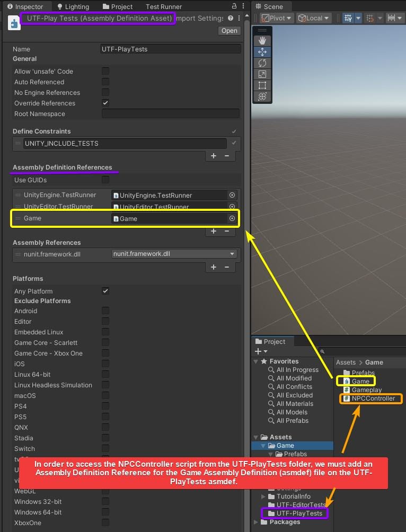Viewport: 406px width, 532px height.
Task: Open the asset help question-mark icon
Action: coord(231,18)
